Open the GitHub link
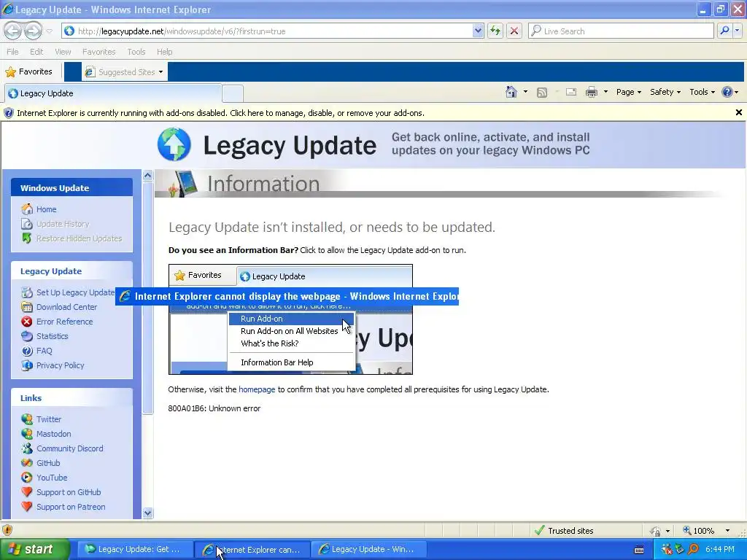The width and height of the screenshot is (747, 560). pyautogui.click(x=48, y=463)
